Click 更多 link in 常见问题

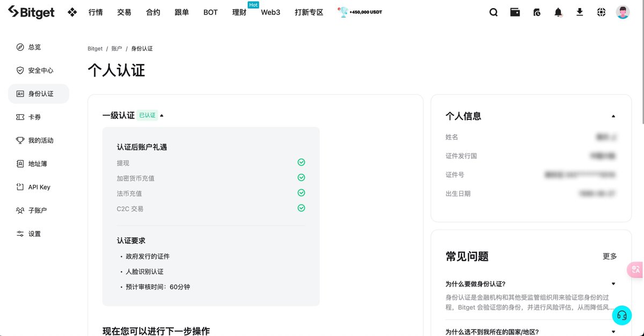(610, 257)
